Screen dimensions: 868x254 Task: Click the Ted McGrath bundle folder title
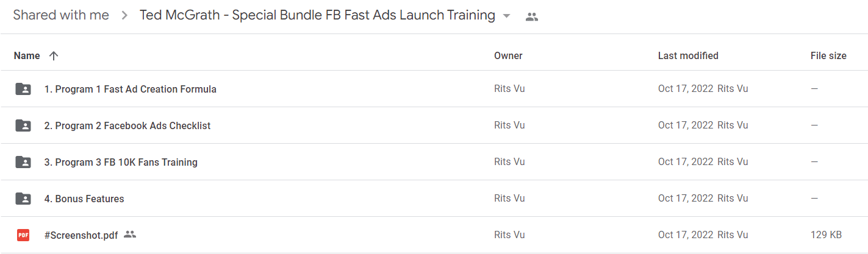(x=317, y=15)
